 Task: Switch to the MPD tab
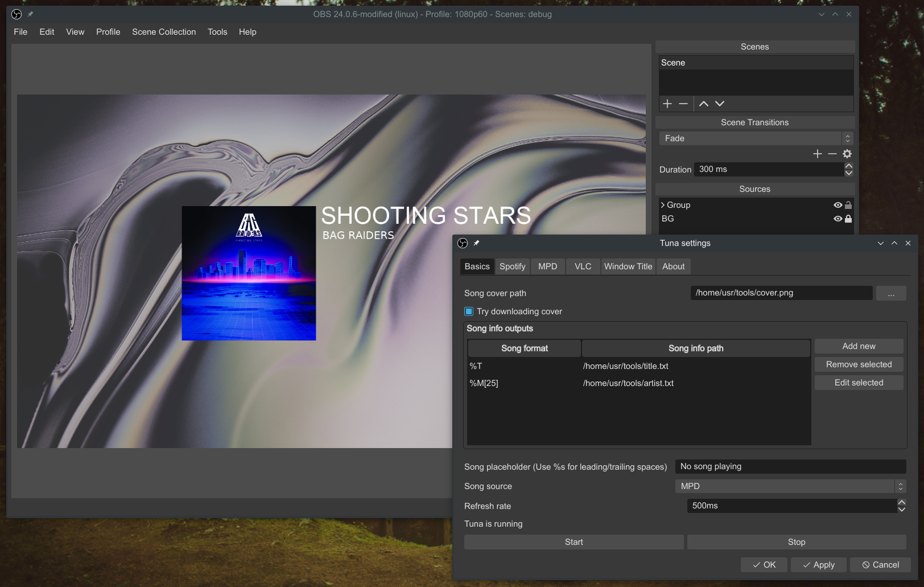(548, 266)
